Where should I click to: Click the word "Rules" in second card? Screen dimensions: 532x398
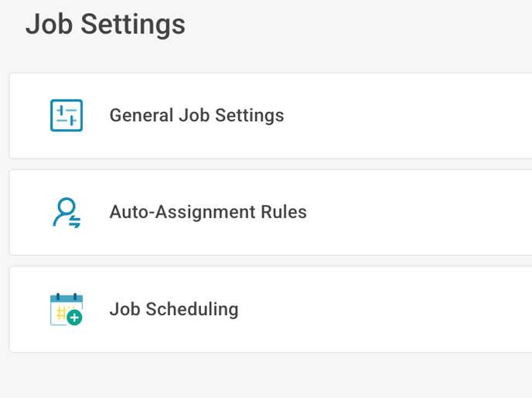click(x=284, y=213)
